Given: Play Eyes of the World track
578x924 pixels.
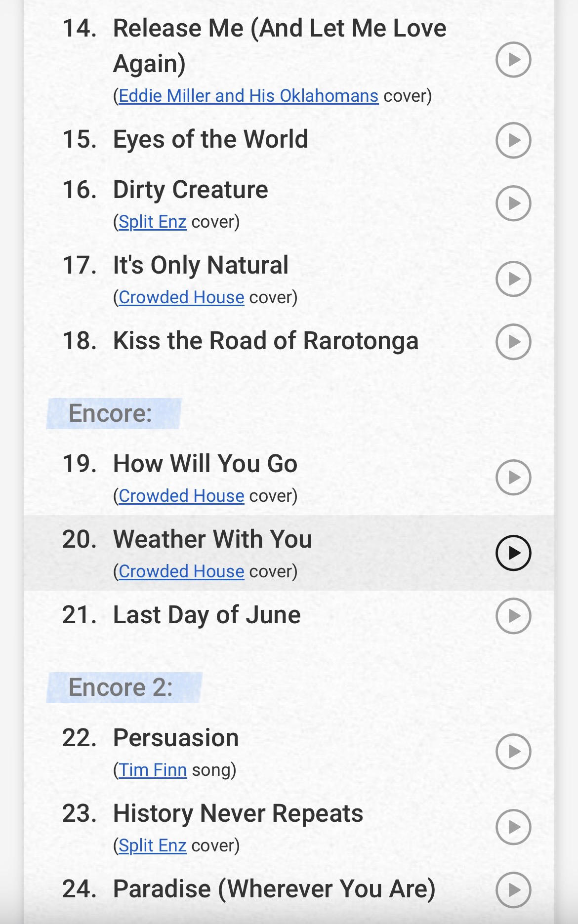Looking at the screenshot, I should (x=513, y=140).
